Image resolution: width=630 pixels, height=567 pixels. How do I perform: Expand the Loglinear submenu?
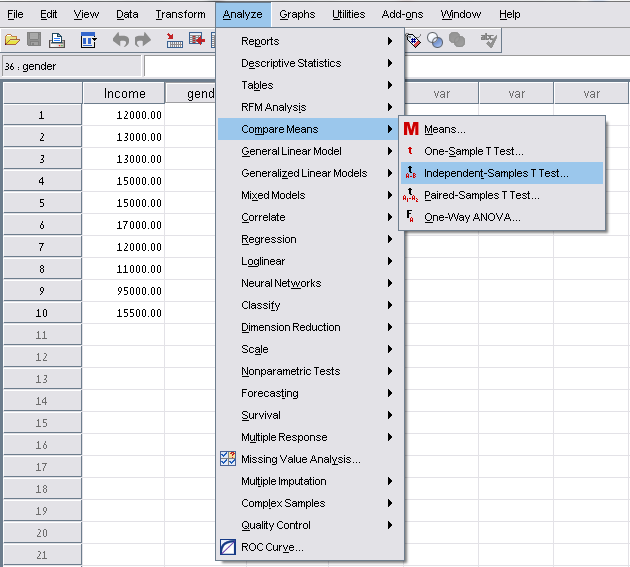[x=308, y=261]
